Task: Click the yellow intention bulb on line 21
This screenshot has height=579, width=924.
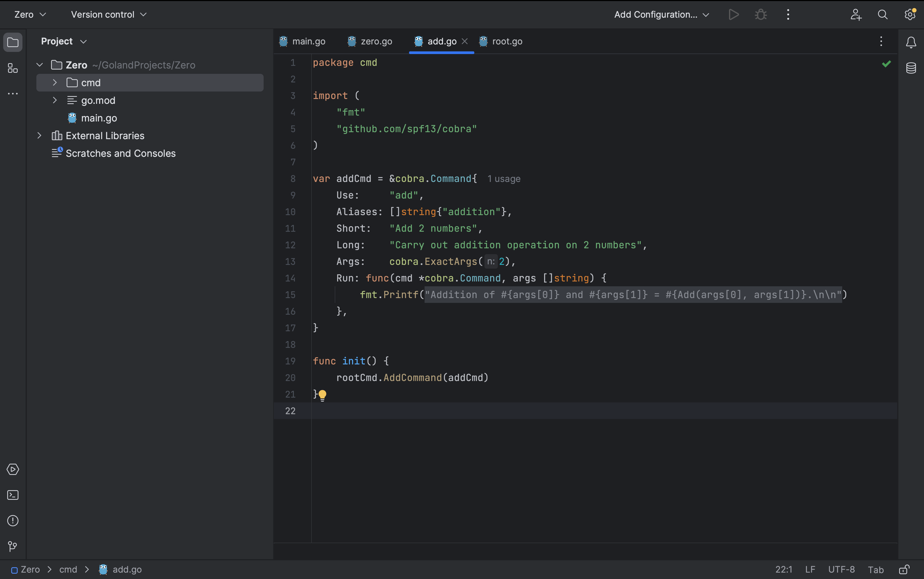Action: pyautogui.click(x=322, y=395)
